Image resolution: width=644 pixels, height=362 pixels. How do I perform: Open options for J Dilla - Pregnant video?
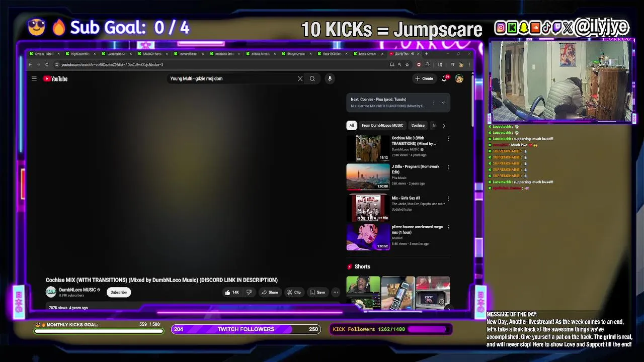448,167
